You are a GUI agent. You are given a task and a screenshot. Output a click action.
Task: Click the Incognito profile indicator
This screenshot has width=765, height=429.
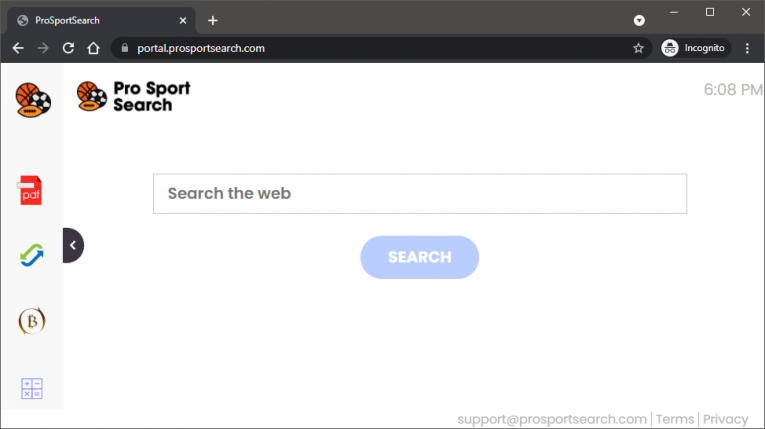click(x=695, y=48)
